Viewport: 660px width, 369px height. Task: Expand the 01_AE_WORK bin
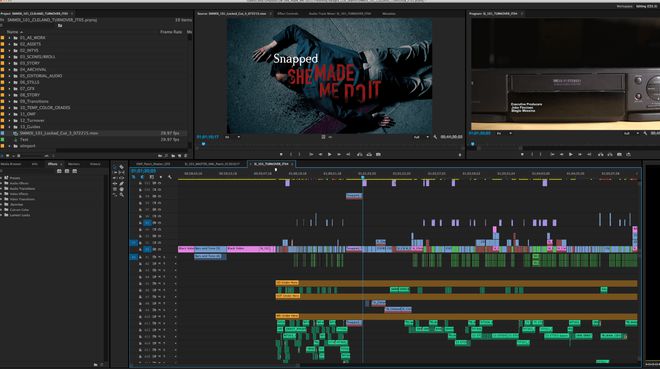pos(9,38)
